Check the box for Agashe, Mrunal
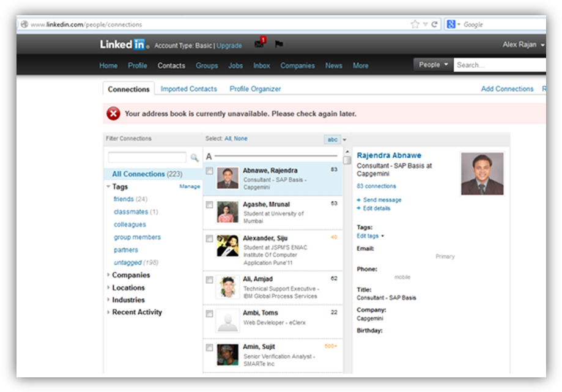The height and width of the screenshot is (392, 562). coord(209,205)
